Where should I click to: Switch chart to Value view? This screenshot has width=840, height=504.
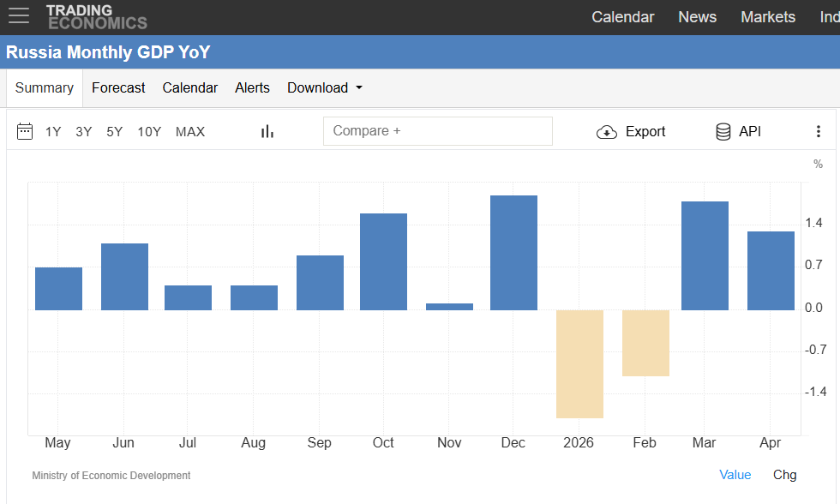735,475
